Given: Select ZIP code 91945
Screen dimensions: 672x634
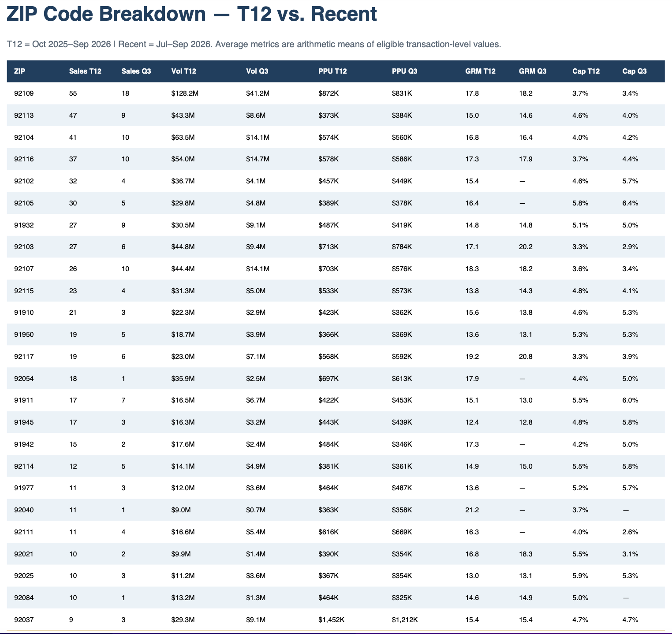Looking at the screenshot, I should click(24, 422).
